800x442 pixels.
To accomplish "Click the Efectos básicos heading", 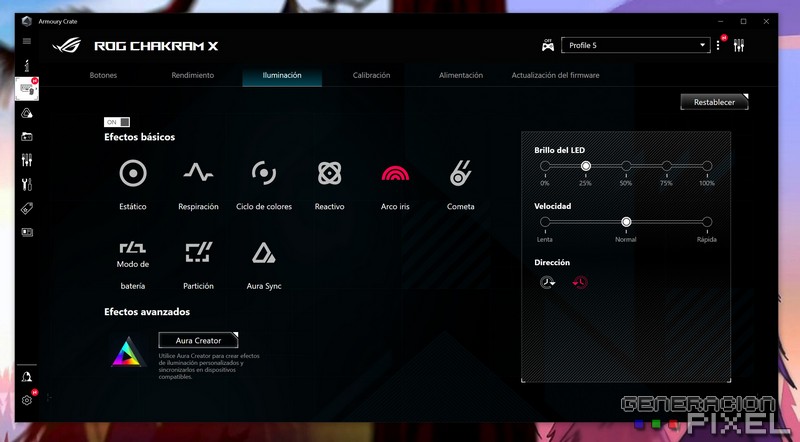I will tap(139, 137).
